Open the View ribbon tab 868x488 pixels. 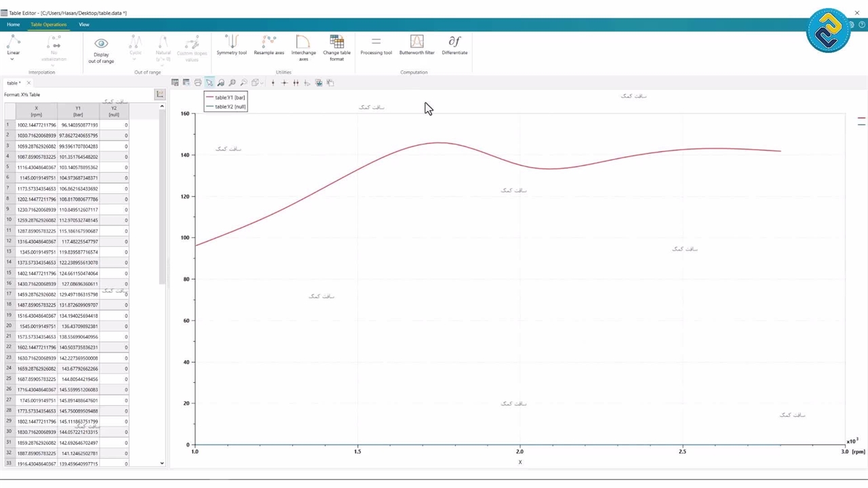(x=84, y=24)
